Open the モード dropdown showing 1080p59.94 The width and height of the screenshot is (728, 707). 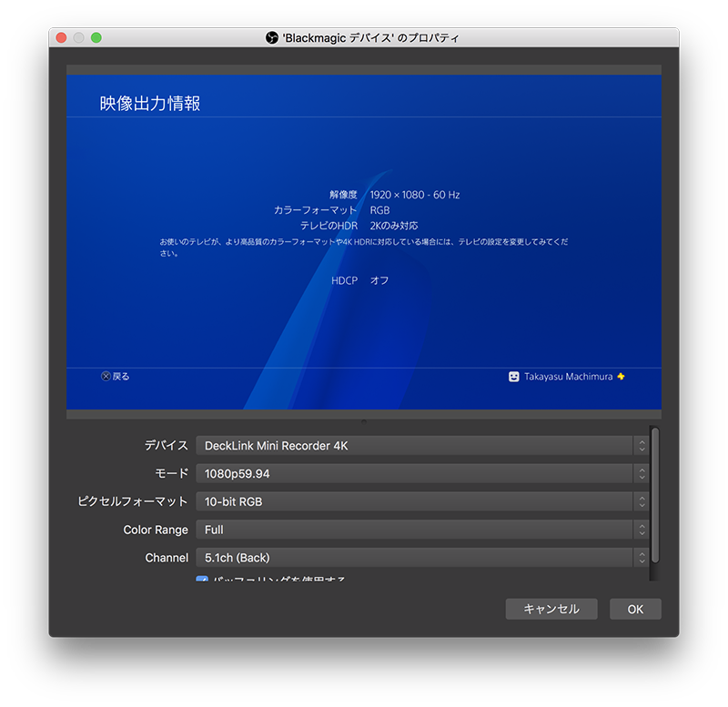tap(422, 473)
